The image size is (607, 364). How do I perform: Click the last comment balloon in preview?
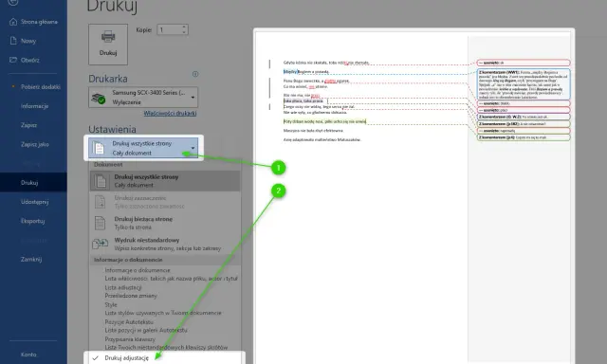point(524,137)
